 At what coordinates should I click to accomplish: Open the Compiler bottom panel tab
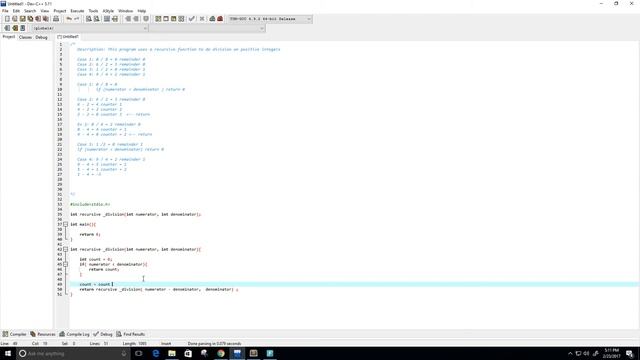[x=14, y=334]
